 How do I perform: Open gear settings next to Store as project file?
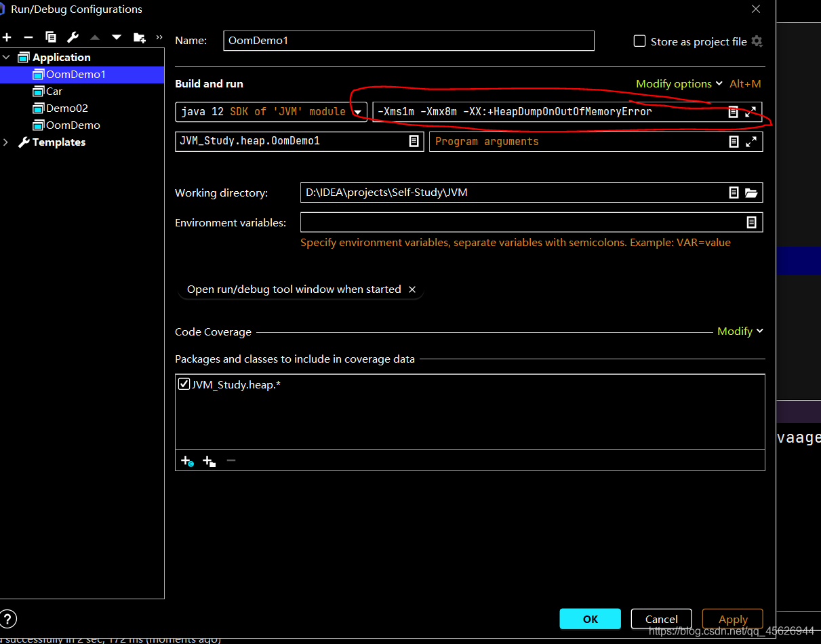(x=757, y=41)
